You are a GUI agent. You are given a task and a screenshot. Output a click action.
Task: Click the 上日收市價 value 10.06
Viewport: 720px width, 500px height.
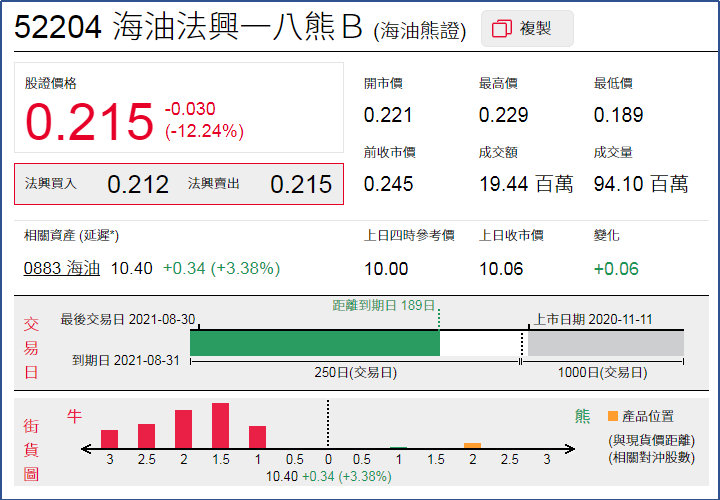pyautogui.click(x=501, y=269)
